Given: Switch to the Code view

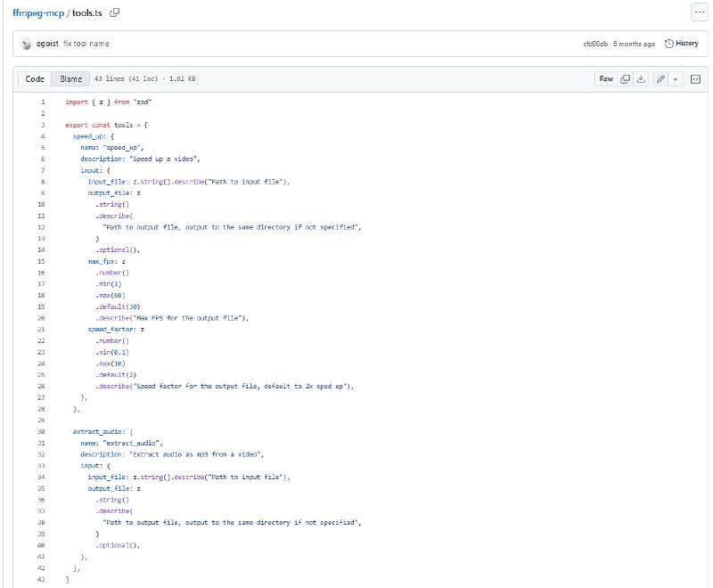Looking at the screenshot, I should pos(35,78).
